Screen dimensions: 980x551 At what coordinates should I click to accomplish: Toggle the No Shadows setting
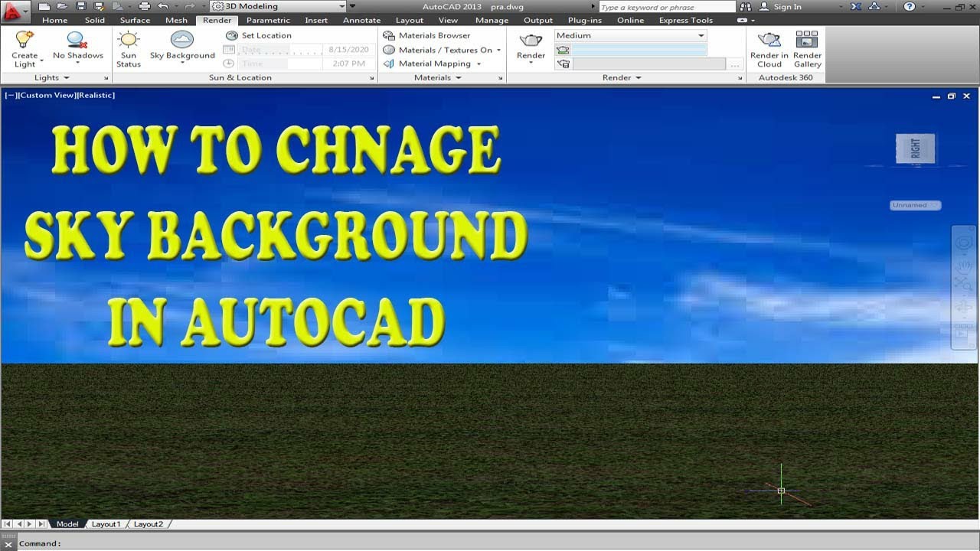tap(77, 46)
